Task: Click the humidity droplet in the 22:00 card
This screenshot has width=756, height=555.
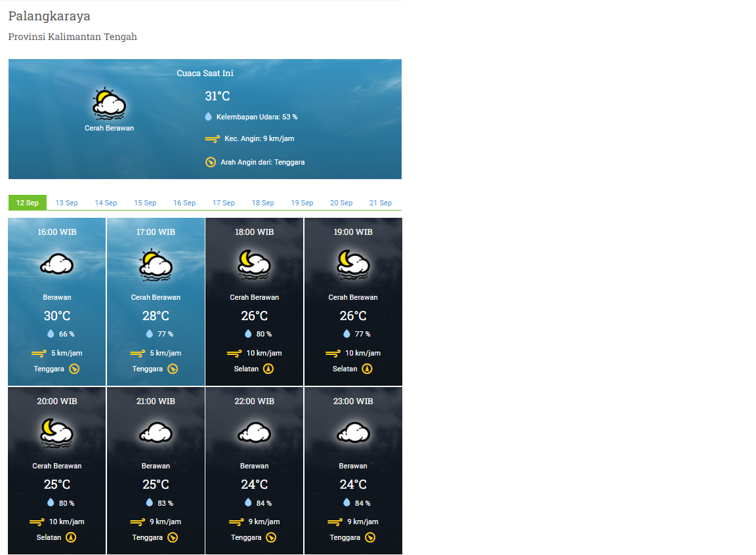Action: pyautogui.click(x=248, y=503)
